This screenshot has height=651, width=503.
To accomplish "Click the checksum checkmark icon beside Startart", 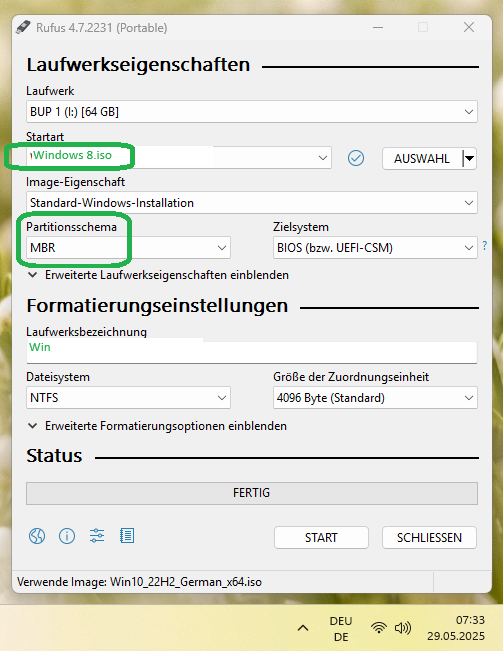I will click(356, 158).
